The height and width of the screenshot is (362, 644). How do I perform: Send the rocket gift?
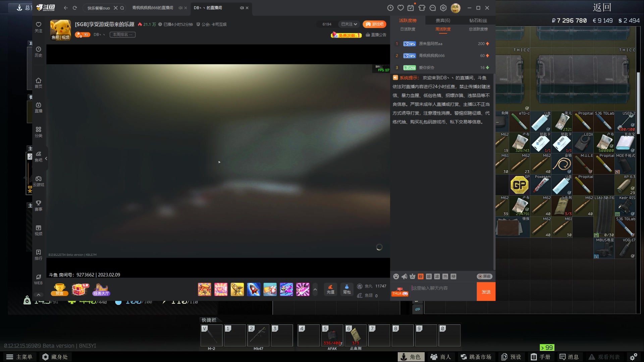(254, 289)
